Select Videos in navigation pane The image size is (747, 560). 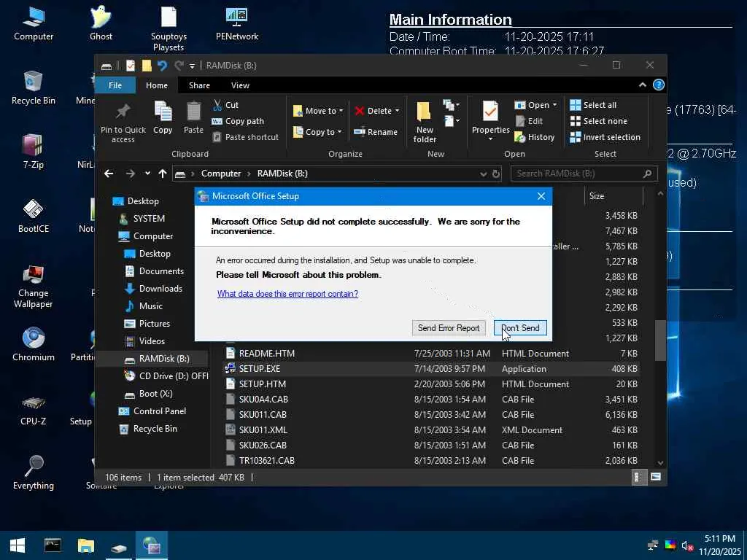[x=152, y=341]
